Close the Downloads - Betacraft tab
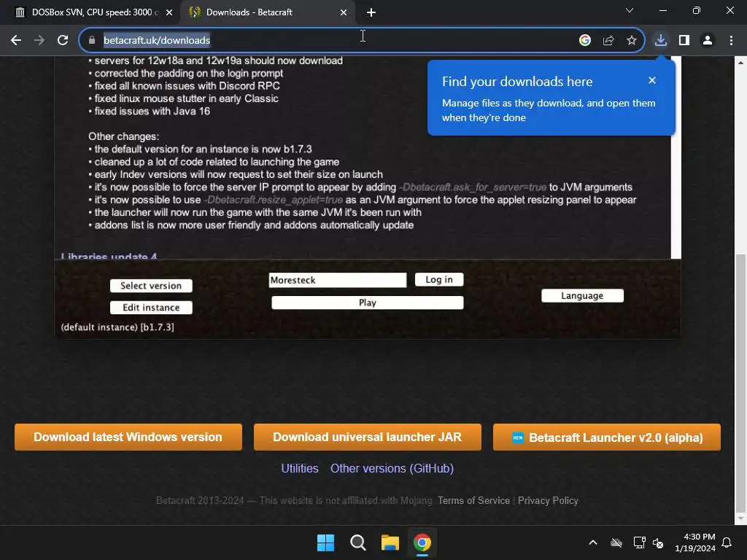The height and width of the screenshot is (560, 747). tap(344, 12)
